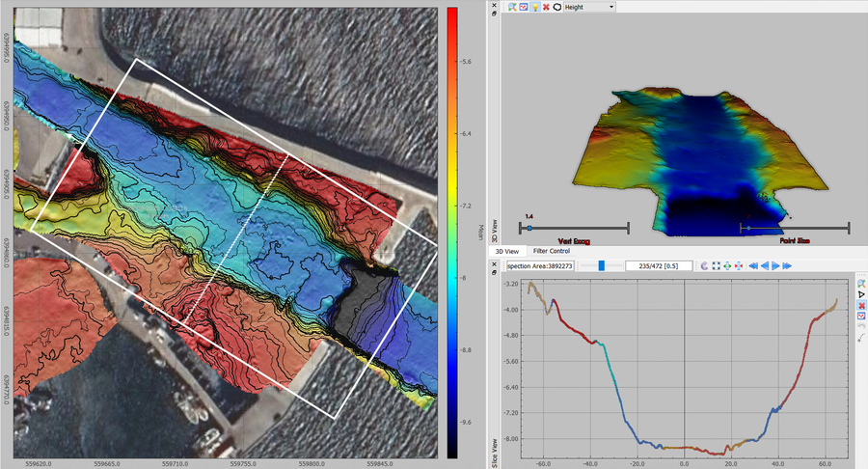Screen dimensions: 868x469
Task: Click the Point Size slider handle
Action: coord(748,228)
